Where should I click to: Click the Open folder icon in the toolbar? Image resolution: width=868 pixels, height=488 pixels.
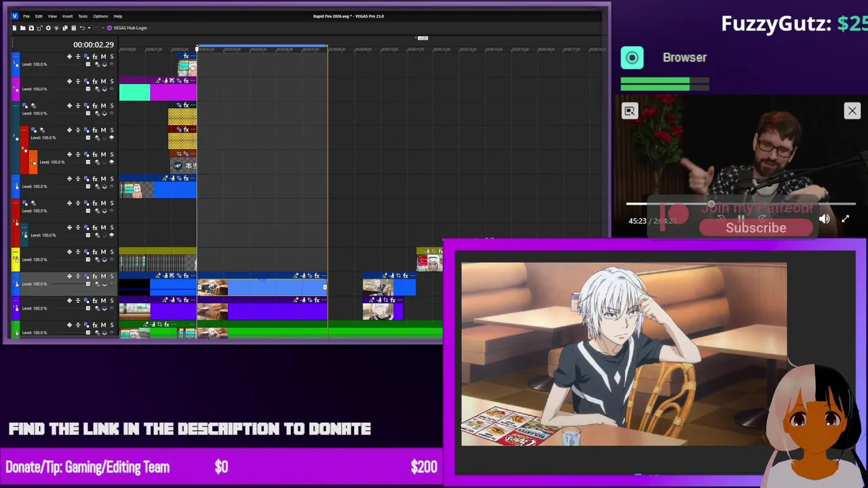coord(22,28)
